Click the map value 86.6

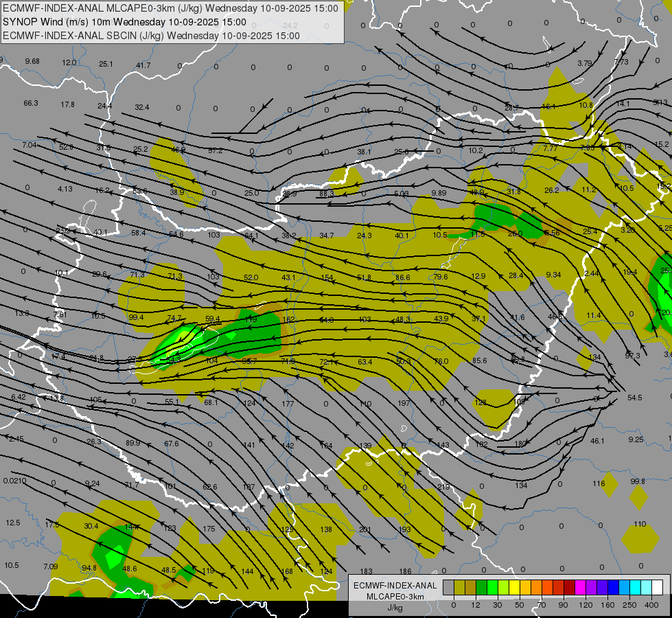tap(402, 277)
